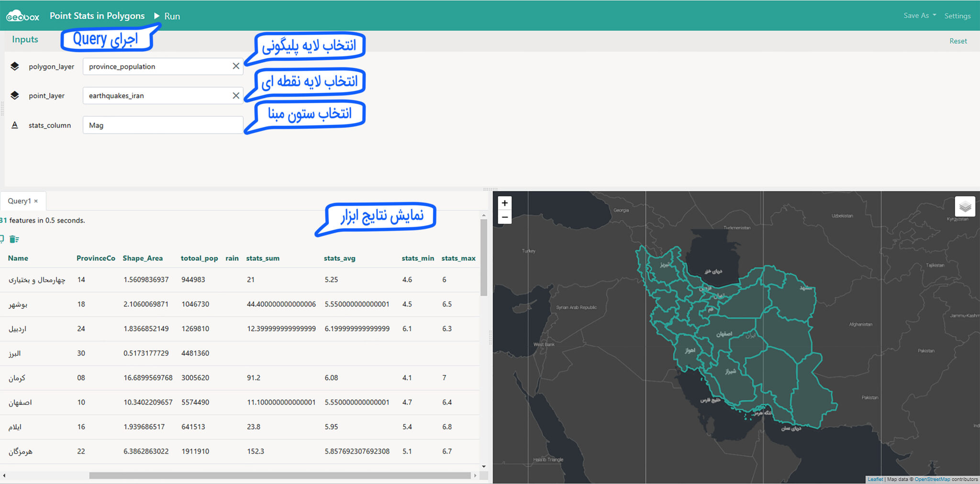Image resolution: width=980 pixels, height=484 pixels.
Task: Select the layers icon beside point_layer
Action: pyautogui.click(x=14, y=95)
